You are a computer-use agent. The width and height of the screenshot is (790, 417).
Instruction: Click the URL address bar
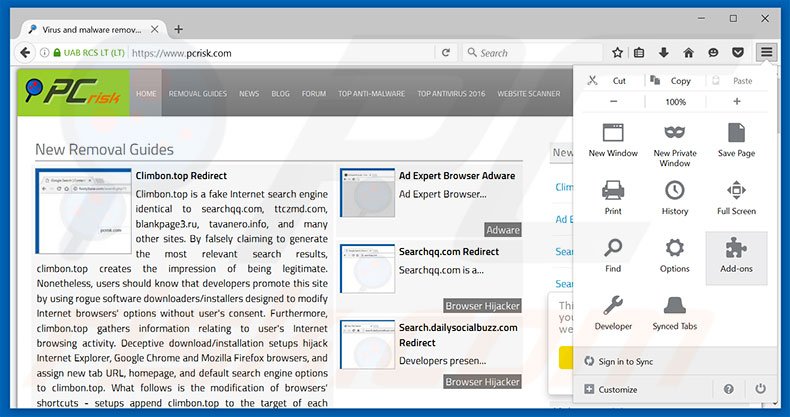pyautogui.click(x=281, y=53)
